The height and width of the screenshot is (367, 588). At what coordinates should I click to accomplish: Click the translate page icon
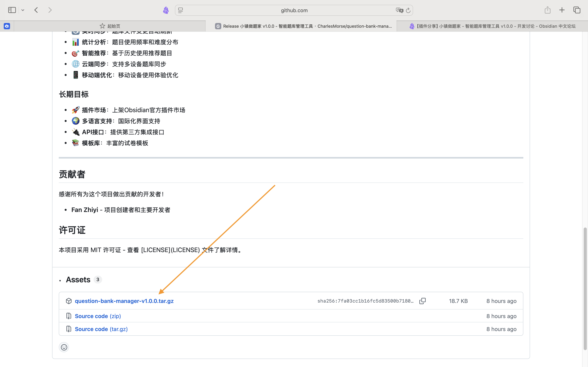click(399, 10)
